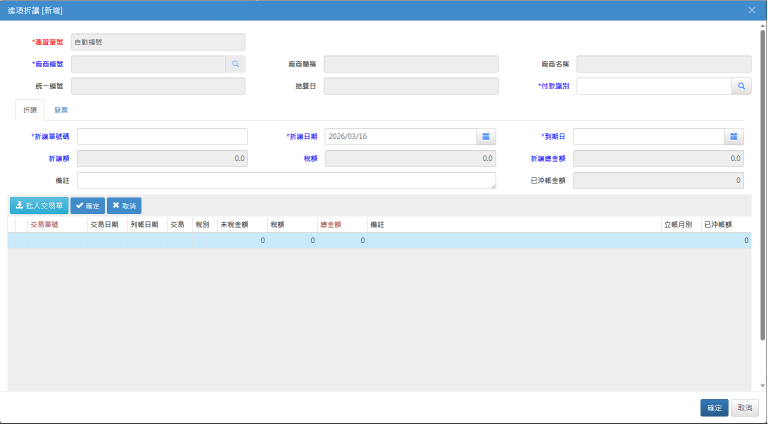The height and width of the screenshot is (424, 768).
Task: Click the 折讓單號碼 input field
Action: coord(162,136)
